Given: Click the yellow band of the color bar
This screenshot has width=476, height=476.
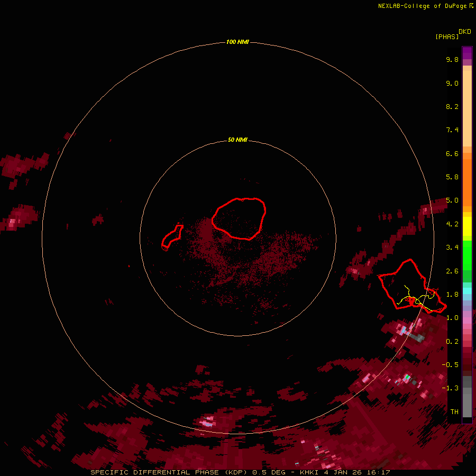Looking at the screenshot, I should (x=467, y=226).
